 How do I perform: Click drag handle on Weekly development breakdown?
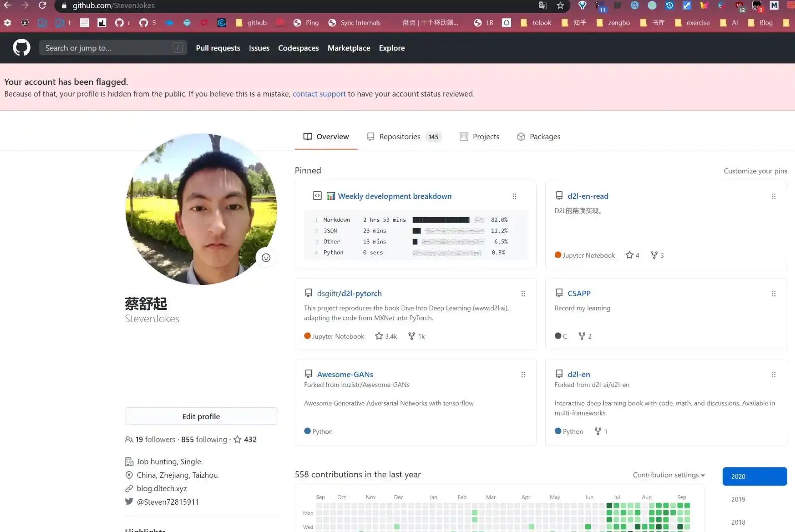click(x=514, y=196)
